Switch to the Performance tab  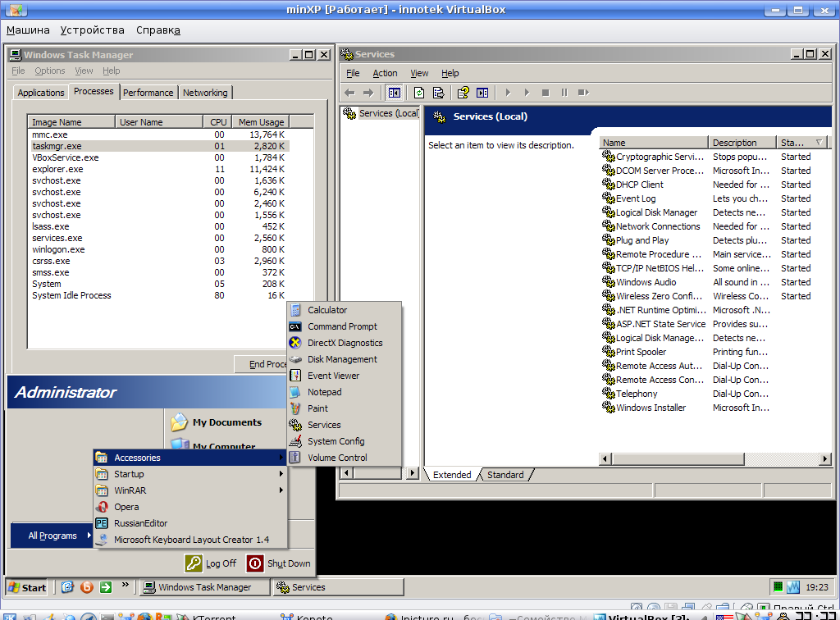[x=148, y=93]
